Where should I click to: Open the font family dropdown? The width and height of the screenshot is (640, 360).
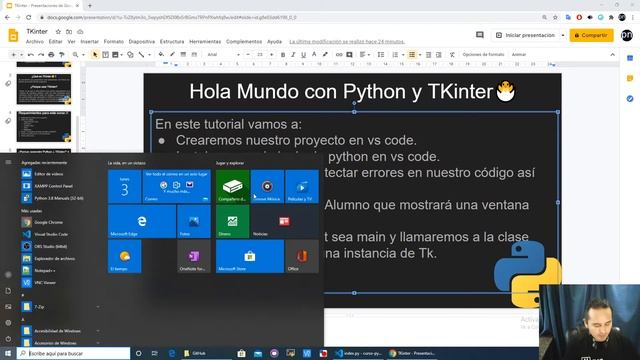click(x=223, y=55)
